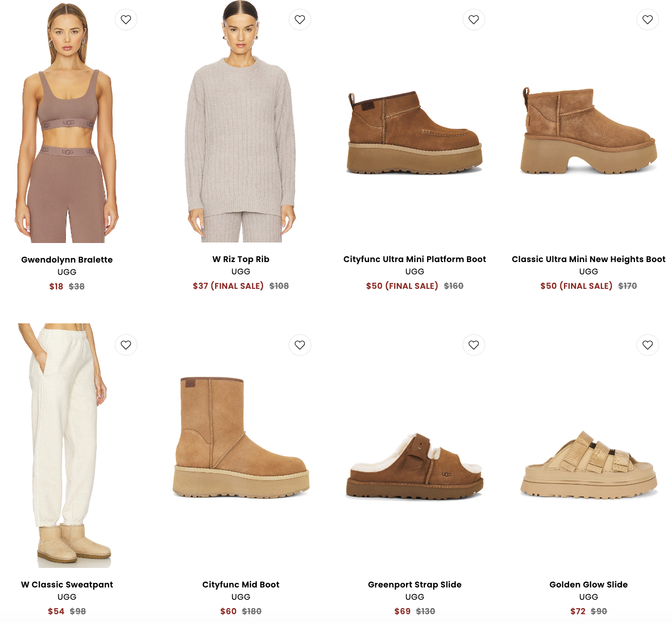View Cityfunc Ultra Mini Platform Boot image

coord(415,133)
